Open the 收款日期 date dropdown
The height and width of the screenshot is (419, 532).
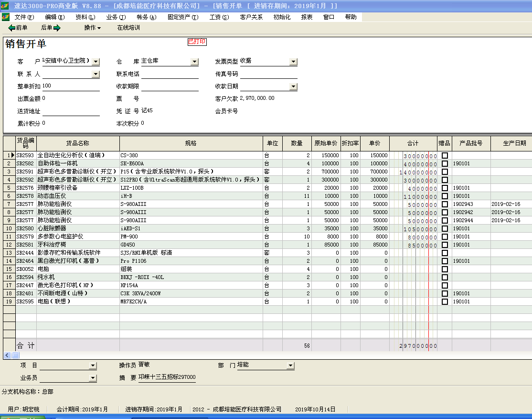[x=293, y=87]
